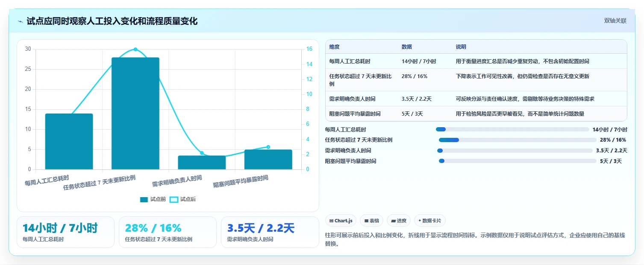Viewport: 644px width, 265px height.
Task: Select the Chart.js tag chip
Action: coord(341,221)
